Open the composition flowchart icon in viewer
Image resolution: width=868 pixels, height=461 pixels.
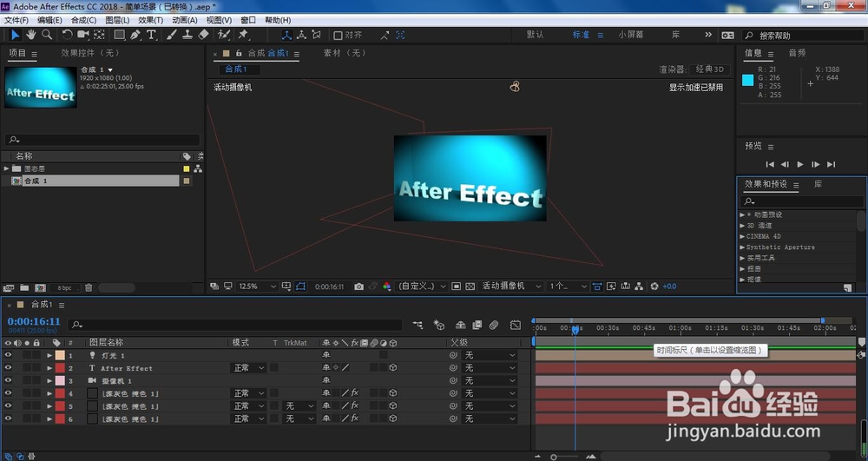pyautogui.click(x=639, y=286)
